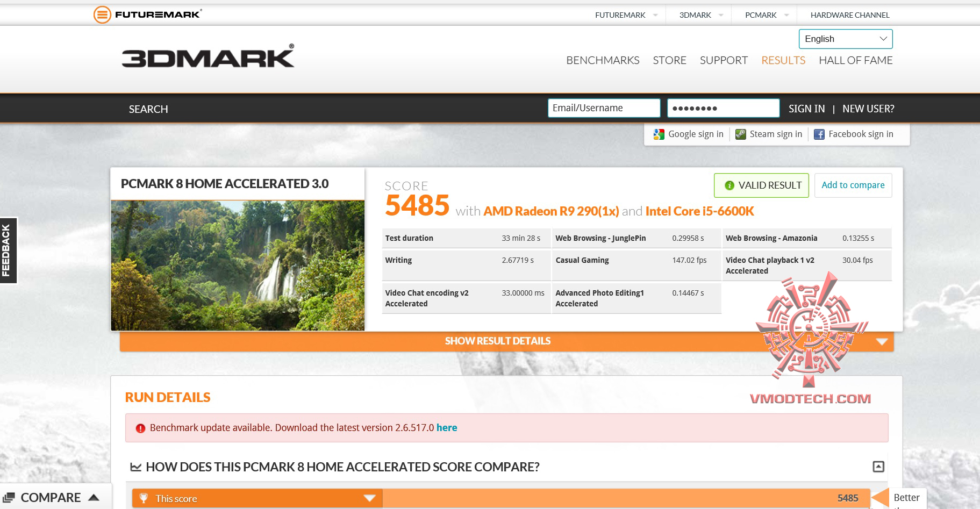Viewport: 980px width, 509px height.
Task: Click the large score 5485
Action: [417, 205]
